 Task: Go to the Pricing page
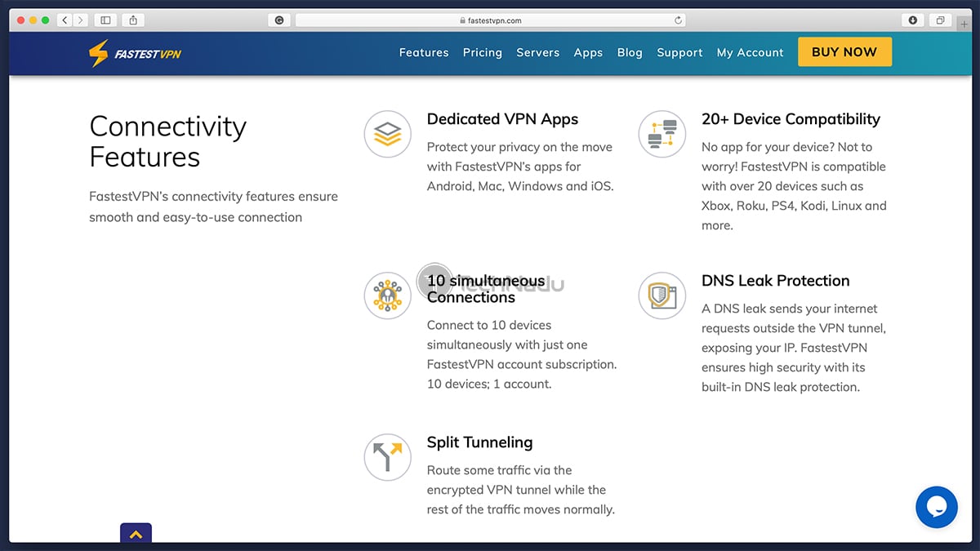(483, 52)
